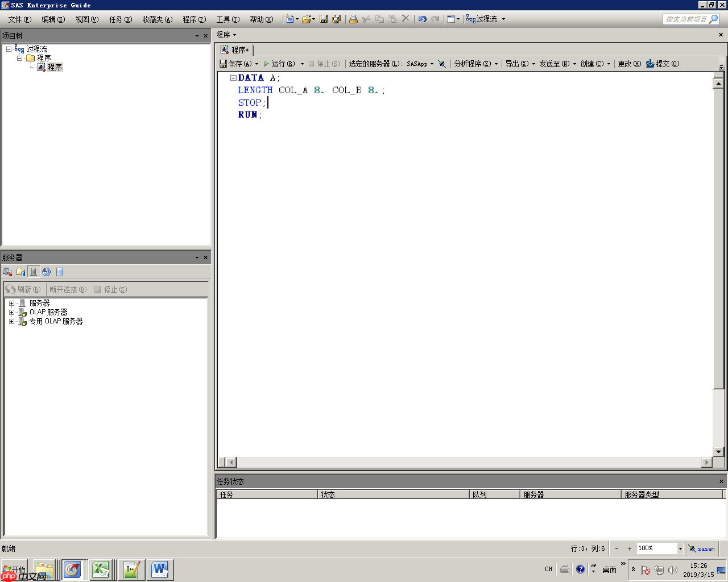Collapse the 过程流 node in project tree
Image resolution: width=728 pixels, height=582 pixels.
click(9, 49)
